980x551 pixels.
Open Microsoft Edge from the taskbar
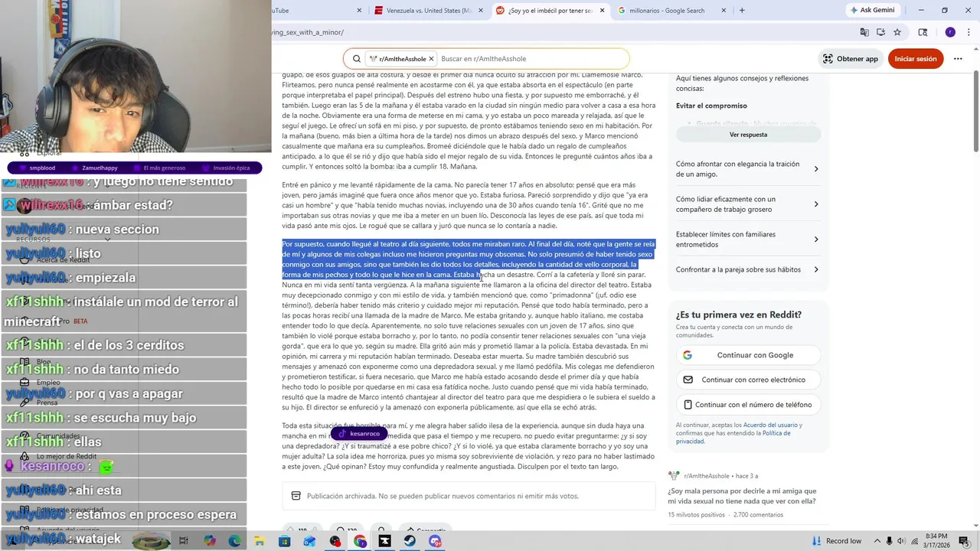point(234,541)
